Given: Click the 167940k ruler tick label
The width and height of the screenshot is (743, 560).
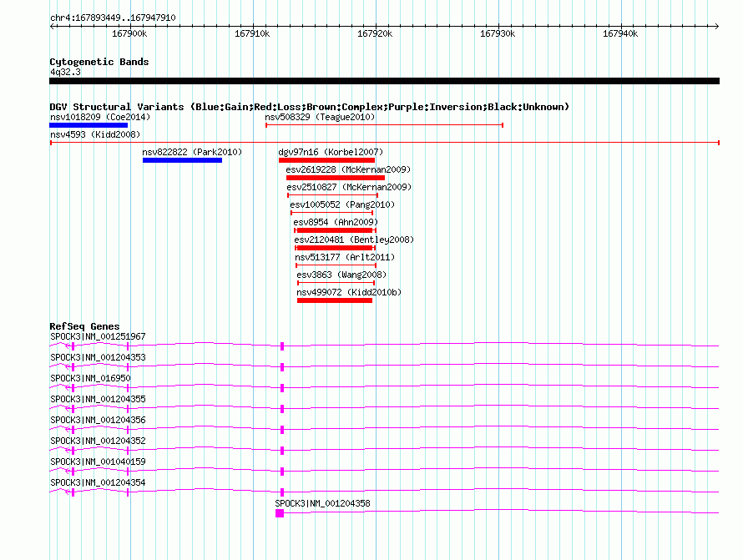Looking at the screenshot, I should 621,34.
